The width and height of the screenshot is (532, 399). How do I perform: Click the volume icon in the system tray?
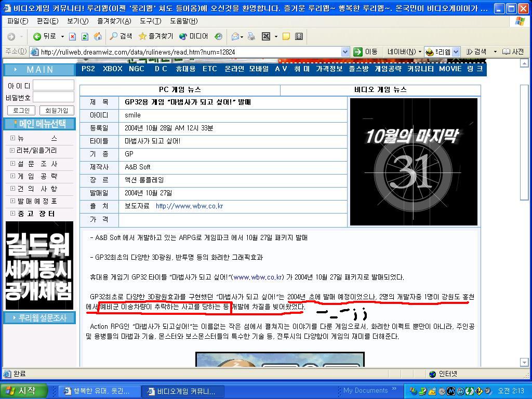coord(487,391)
